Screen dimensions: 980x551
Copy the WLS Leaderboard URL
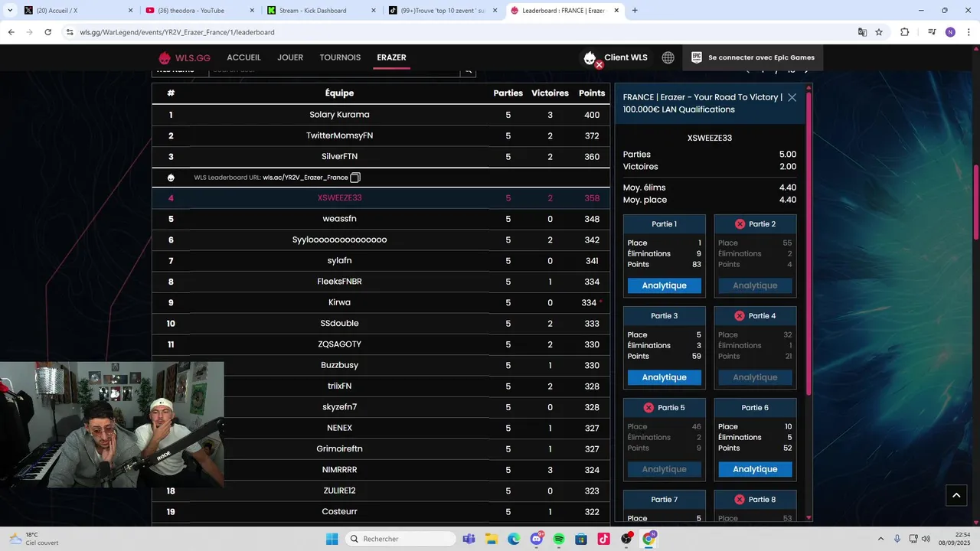coord(355,178)
